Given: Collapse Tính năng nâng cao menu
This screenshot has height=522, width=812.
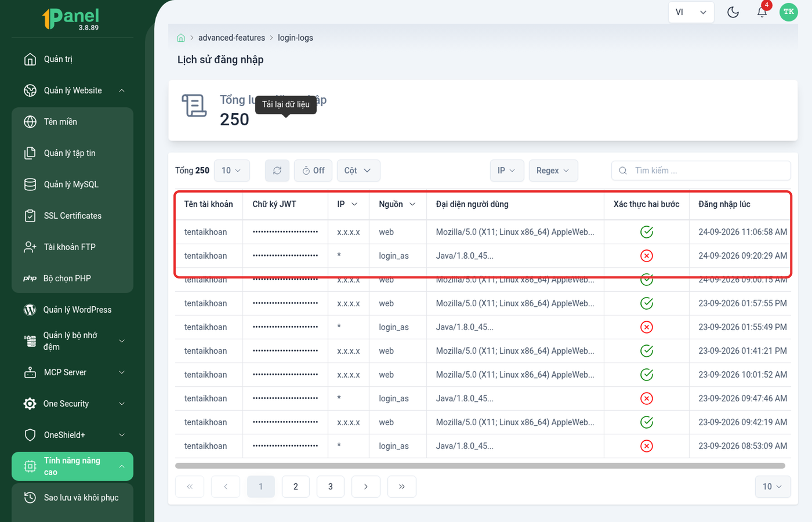Looking at the screenshot, I should tap(72, 466).
